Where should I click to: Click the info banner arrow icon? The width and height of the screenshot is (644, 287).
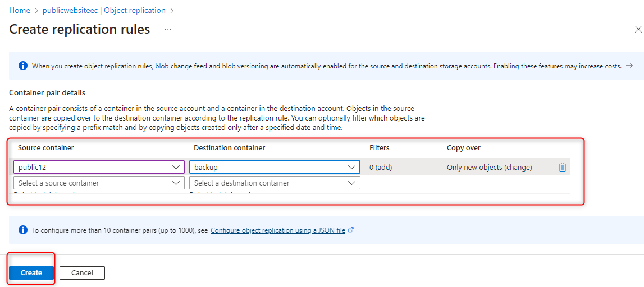[629, 66]
